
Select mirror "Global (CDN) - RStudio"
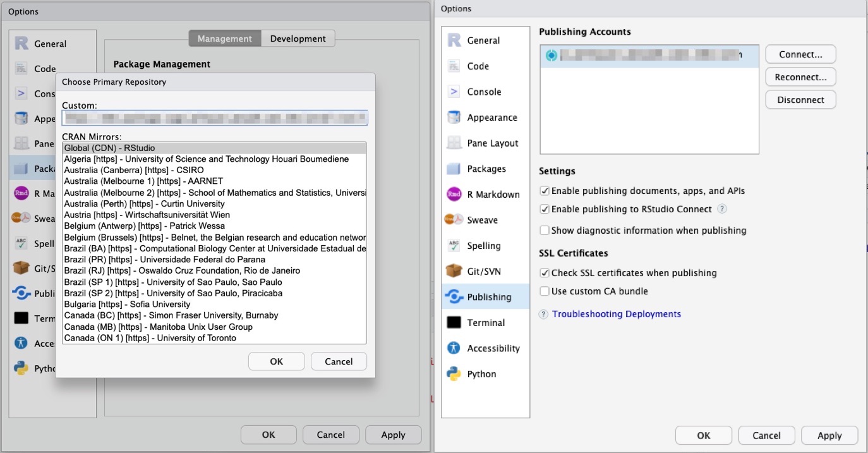214,148
